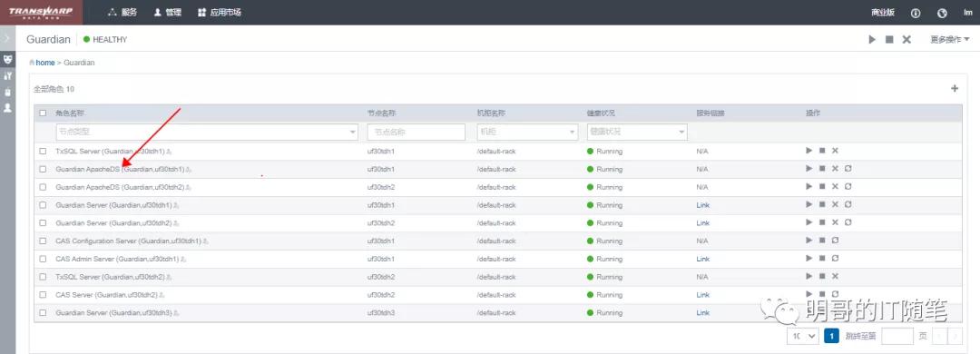Click the globe language icon in the top bar
The image size is (980, 354).
(x=943, y=13)
